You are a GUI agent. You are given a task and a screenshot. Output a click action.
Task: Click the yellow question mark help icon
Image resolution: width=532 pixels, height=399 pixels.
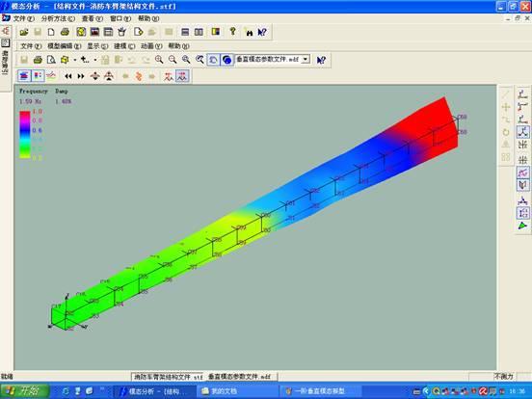(x=232, y=32)
